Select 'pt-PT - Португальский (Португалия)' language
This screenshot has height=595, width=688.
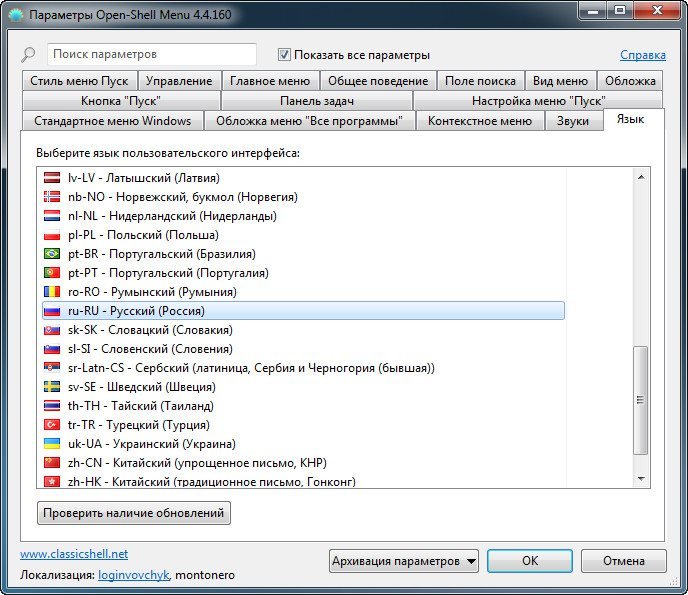click(168, 273)
